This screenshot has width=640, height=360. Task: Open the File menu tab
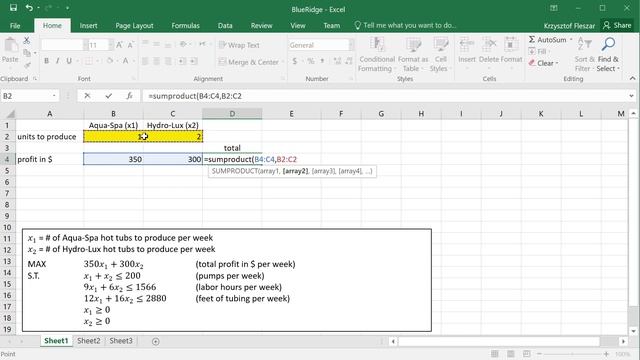coord(15,25)
